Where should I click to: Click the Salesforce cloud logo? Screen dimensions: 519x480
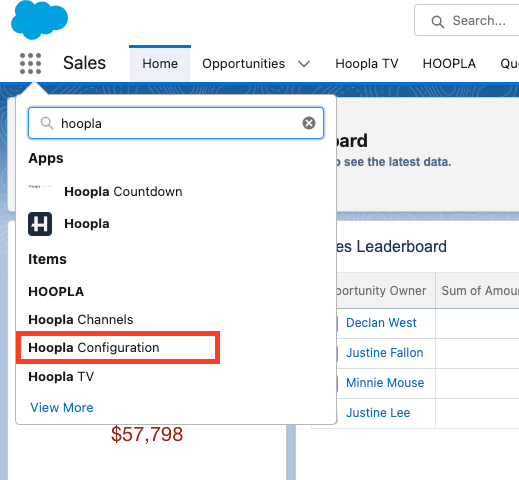pyautogui.click(x=39, y=20)
